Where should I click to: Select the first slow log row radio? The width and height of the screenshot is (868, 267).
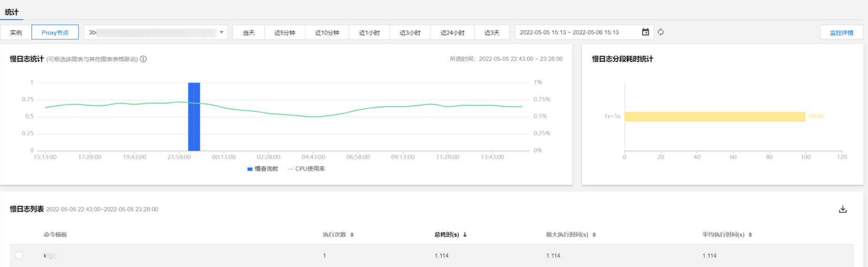19,255
